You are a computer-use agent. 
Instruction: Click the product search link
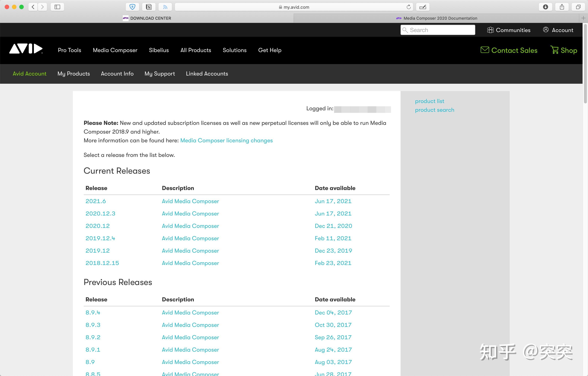point(434,110)
